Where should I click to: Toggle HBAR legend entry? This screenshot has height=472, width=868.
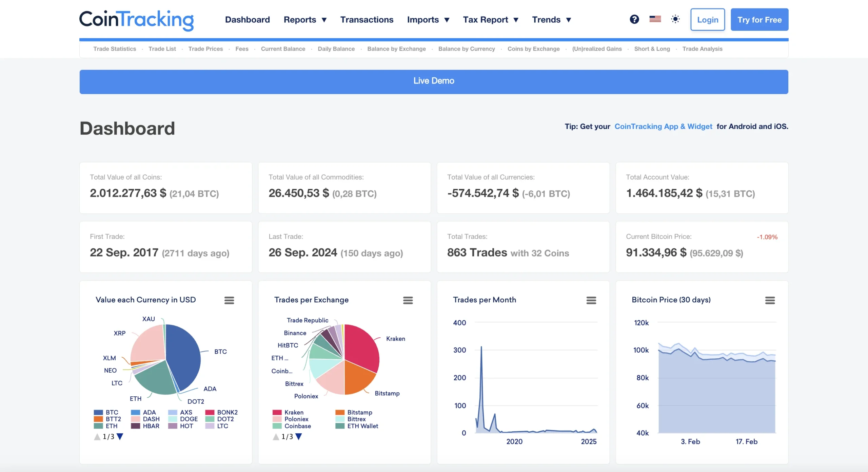(145, 426)
